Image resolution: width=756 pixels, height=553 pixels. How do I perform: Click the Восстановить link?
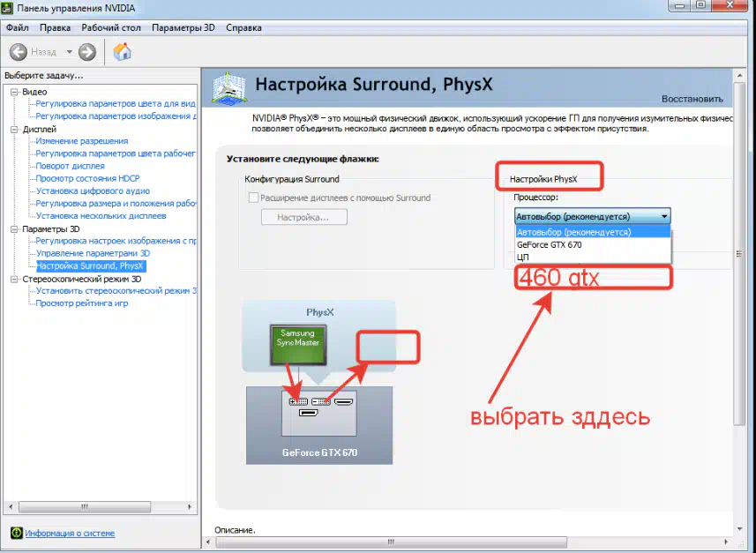[692, 99]
